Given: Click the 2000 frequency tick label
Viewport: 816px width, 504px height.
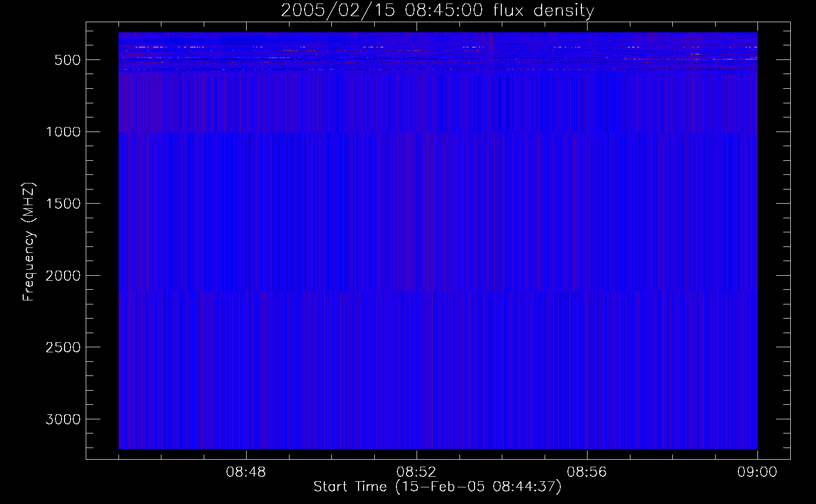Looking at the screenshot, I should tap(63, 276).
